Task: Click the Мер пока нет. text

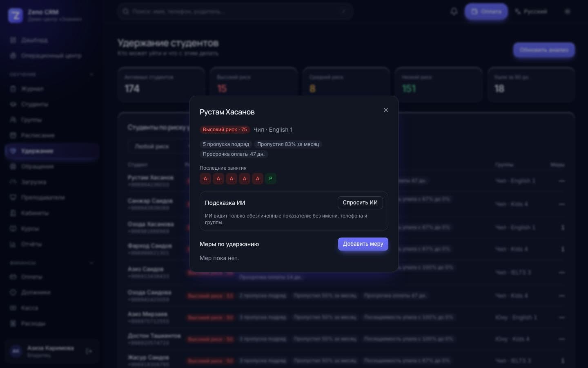Action: coord(219,258)
